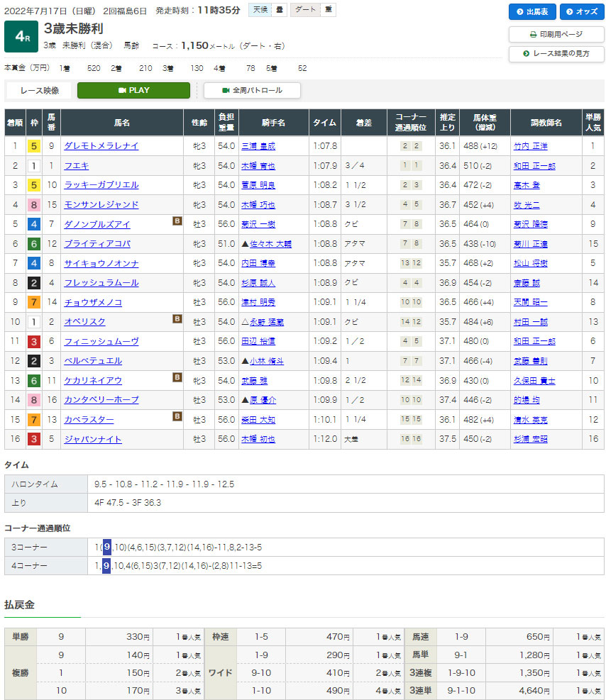Click the blinker B icon beside カペラスター

coord(177,416)
